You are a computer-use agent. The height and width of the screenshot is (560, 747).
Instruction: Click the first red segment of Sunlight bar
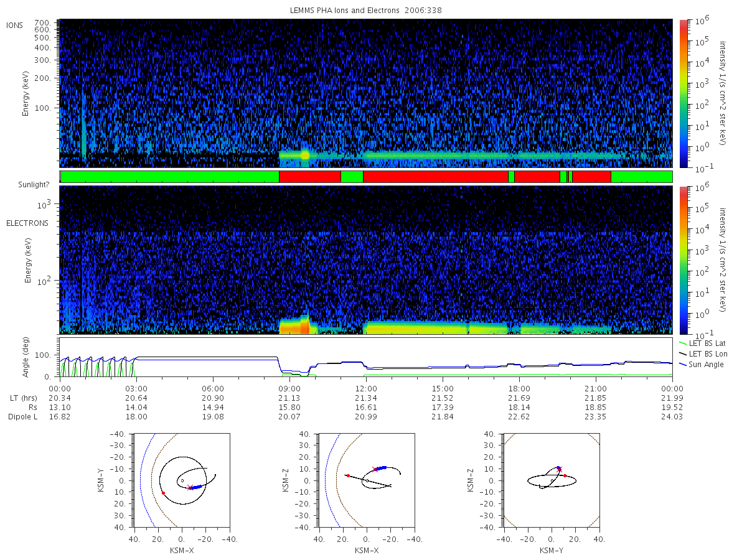pos(310,177)
